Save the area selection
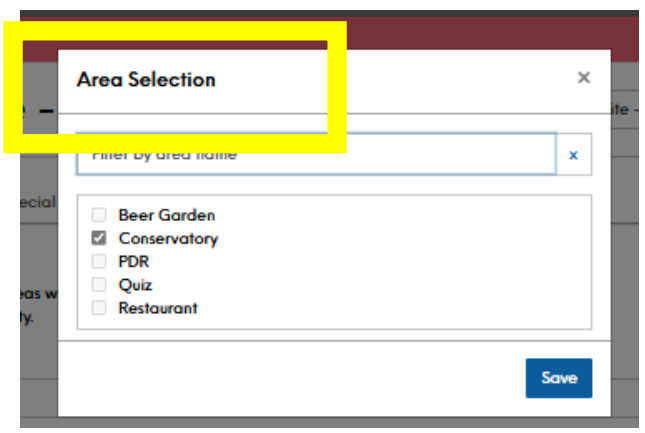This screenshot has height=433, width=645. [559, 378]
